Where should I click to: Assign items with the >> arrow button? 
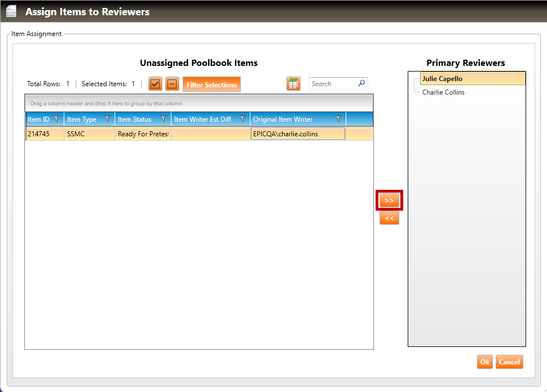389,201
